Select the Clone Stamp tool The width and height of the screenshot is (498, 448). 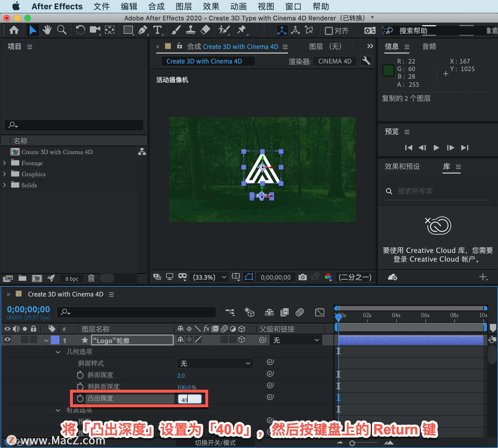pyautogui.click(x=191, y=30)
